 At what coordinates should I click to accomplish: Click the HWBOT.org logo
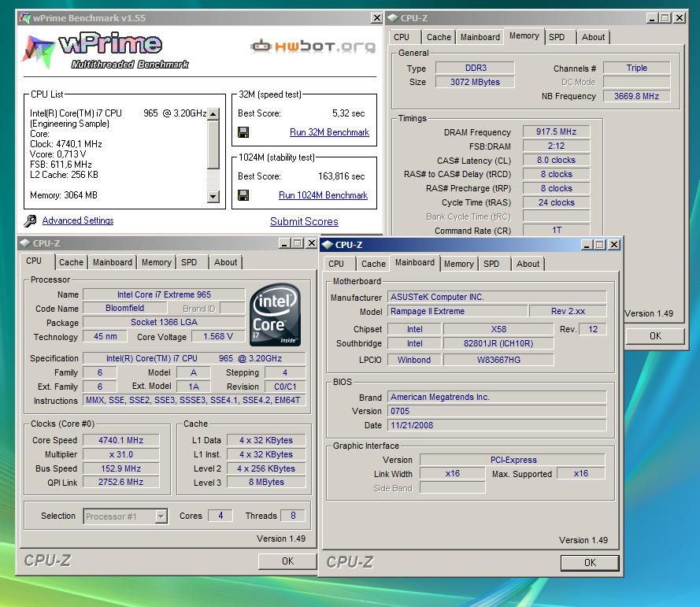point(313,46)
